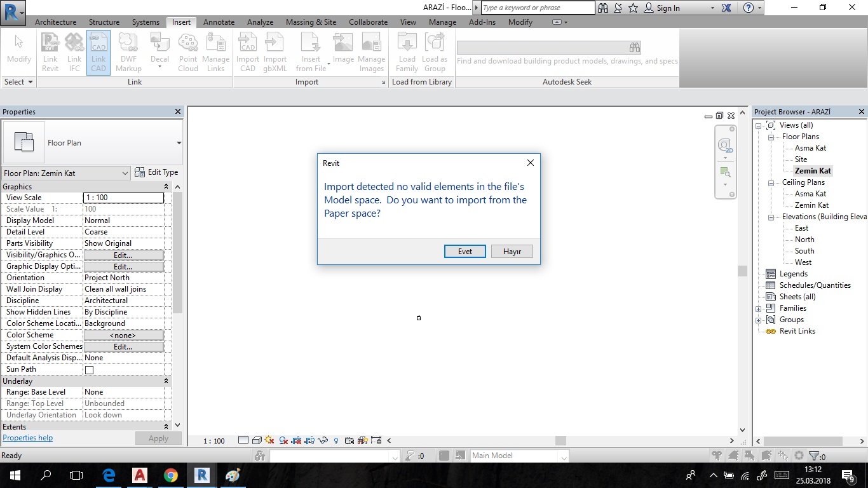Image resolution: width=868 pixels, height=488 pixels.
Task: Click the Reveal Hidden Elements lightbulb icon
Action: 336,440
